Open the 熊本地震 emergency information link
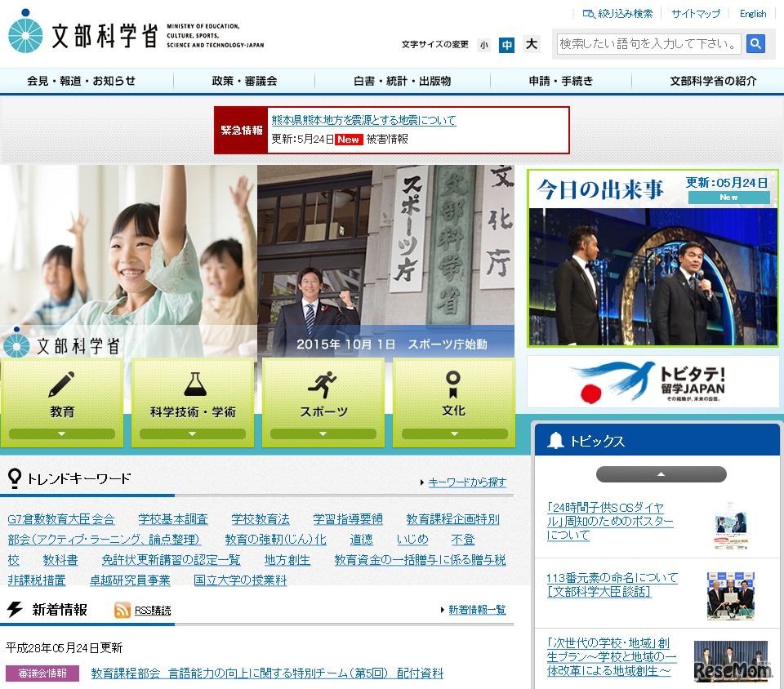This screenshot has width=784, height=689. pyautogui.click(x=363, y=120)
